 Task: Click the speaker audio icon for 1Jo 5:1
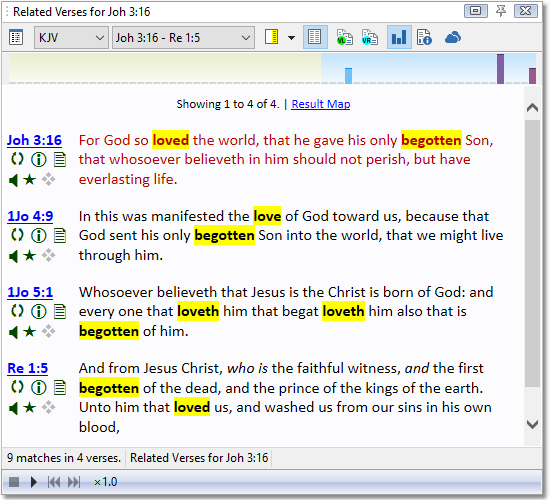[x=13, y=332]
